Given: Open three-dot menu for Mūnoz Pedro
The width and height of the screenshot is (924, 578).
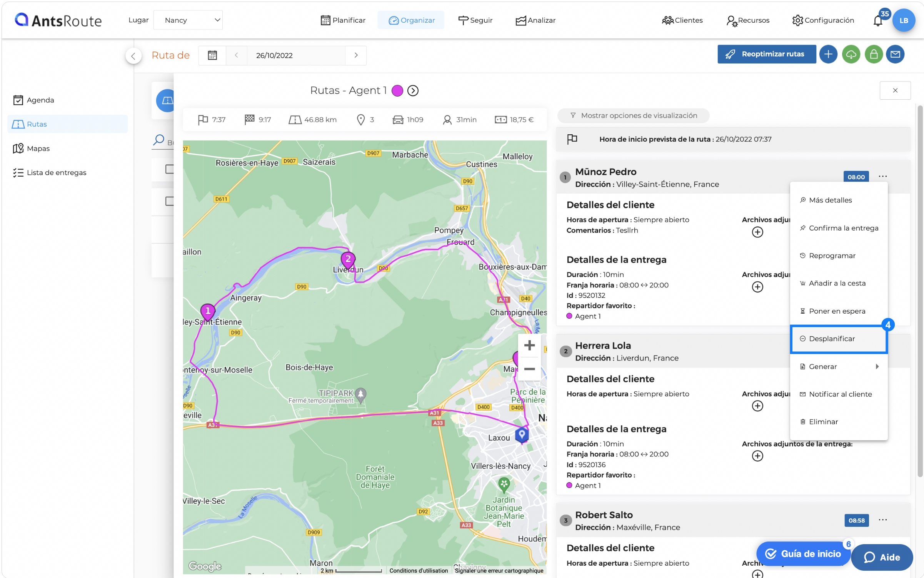Looking at the screenshot, I should [882, 177].
